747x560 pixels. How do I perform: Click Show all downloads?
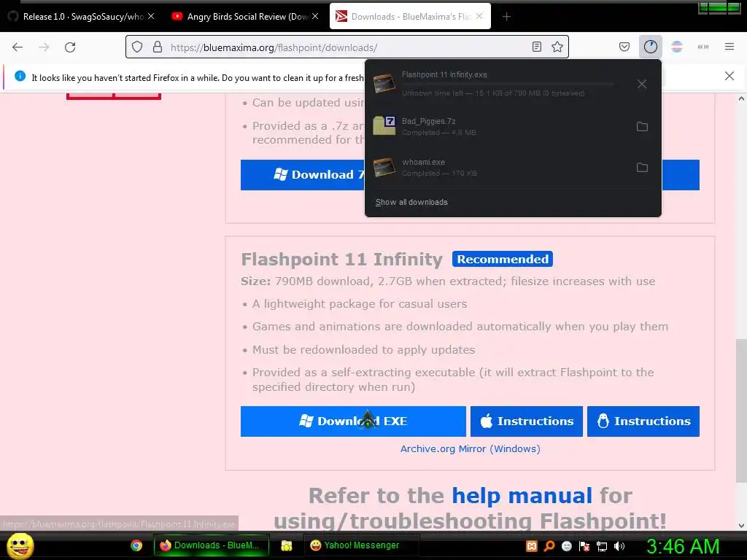[x=411, y=203]
